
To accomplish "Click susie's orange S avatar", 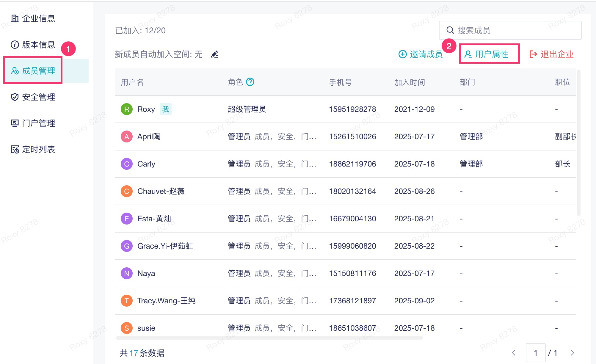I will click(x=126, y=328).
